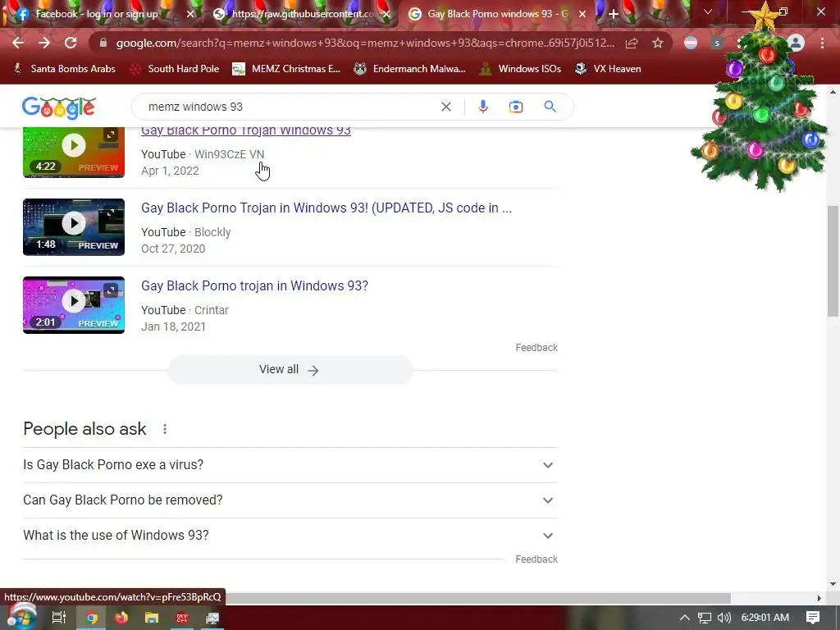Click Feedback below the video results

(536, 348)
